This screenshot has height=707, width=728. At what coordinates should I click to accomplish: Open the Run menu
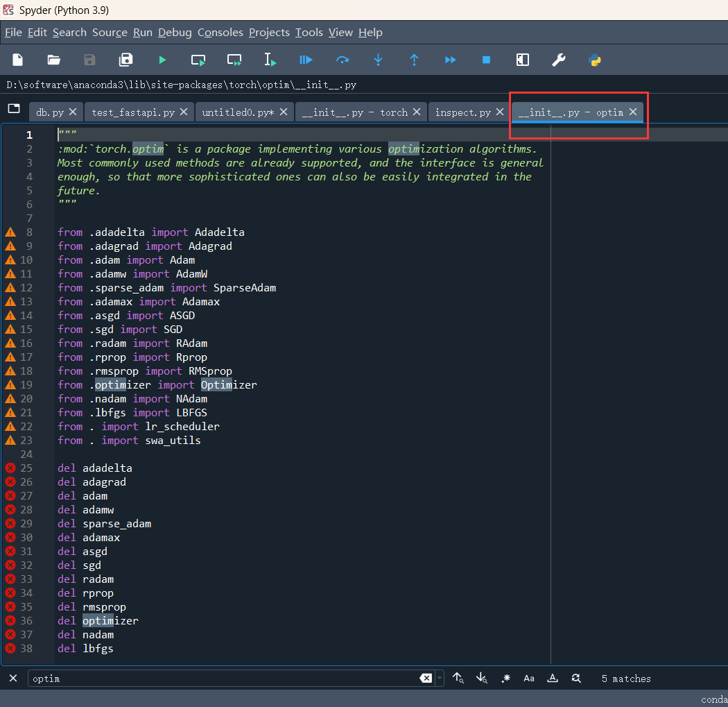(143, 33)
